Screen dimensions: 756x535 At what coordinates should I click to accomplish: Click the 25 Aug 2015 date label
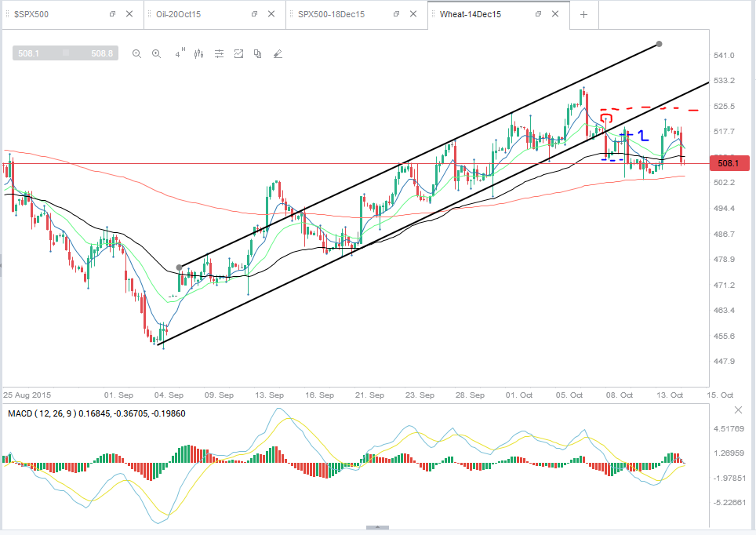pyautogui.click(x=27, y=395)
